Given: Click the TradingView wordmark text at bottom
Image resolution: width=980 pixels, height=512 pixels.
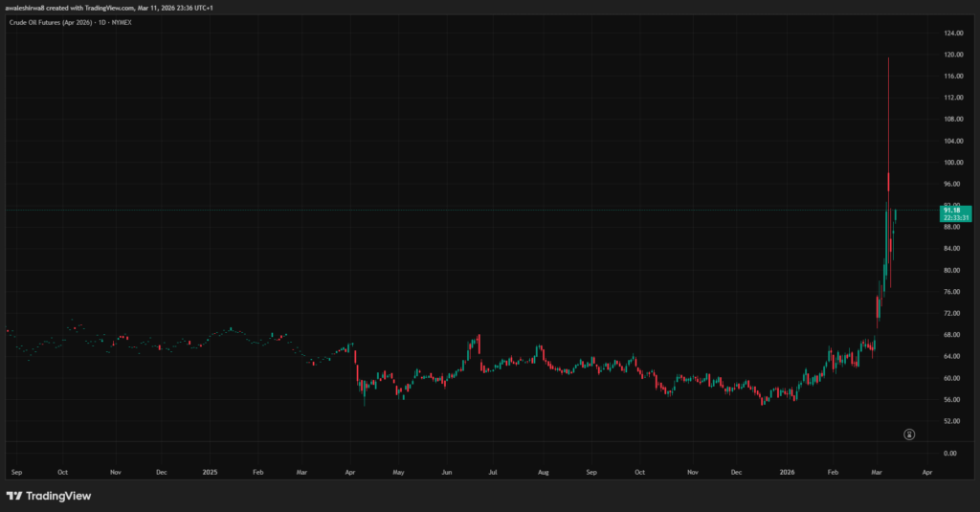Looking at the screenshot, I should coord(55,495).
